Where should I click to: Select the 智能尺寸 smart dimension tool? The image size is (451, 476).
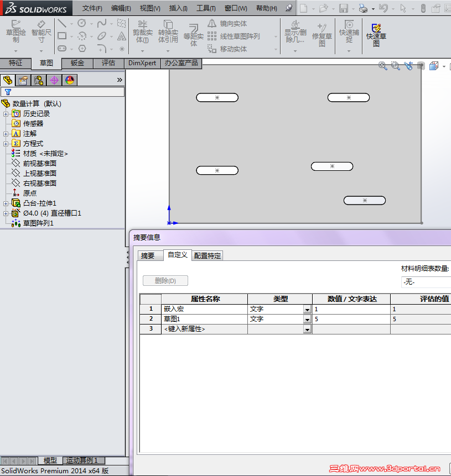coord(42,32)
